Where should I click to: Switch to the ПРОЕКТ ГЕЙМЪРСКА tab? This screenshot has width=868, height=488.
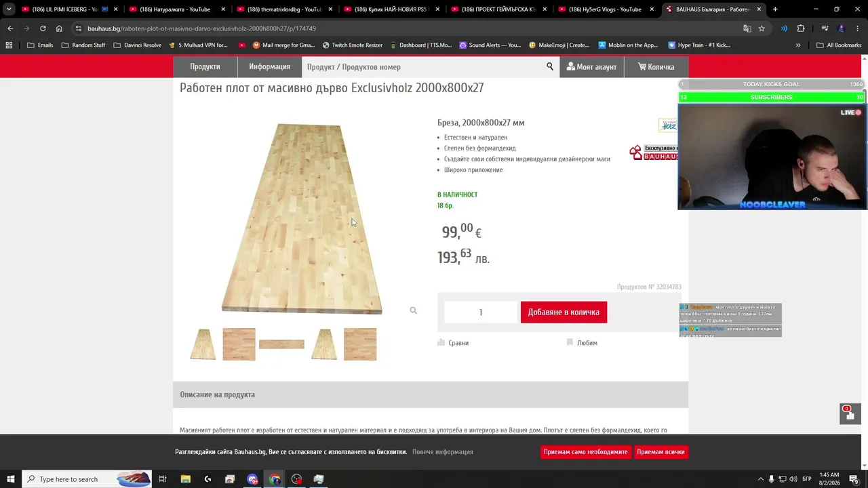click(x=498, y=9)
